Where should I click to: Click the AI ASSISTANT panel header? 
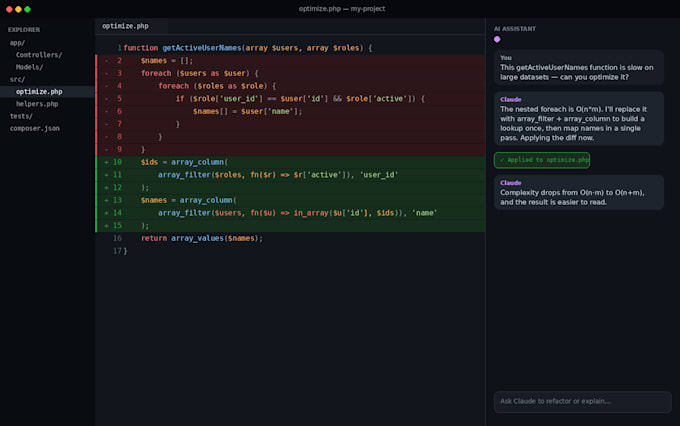click(x=515, y=29)
